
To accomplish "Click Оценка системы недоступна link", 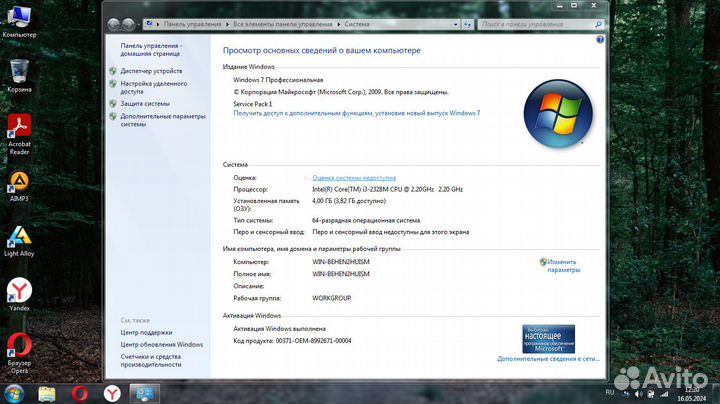I will 354,178.
